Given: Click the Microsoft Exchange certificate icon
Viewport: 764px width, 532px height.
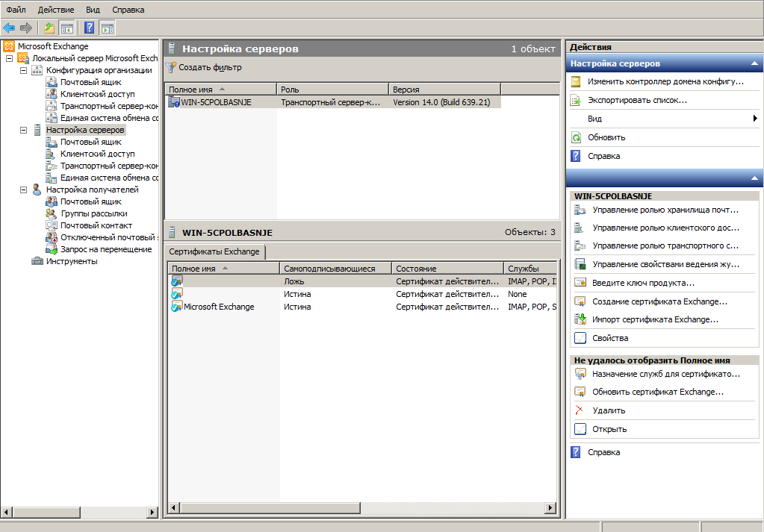Looking at the screenshot, I should 177,306.
